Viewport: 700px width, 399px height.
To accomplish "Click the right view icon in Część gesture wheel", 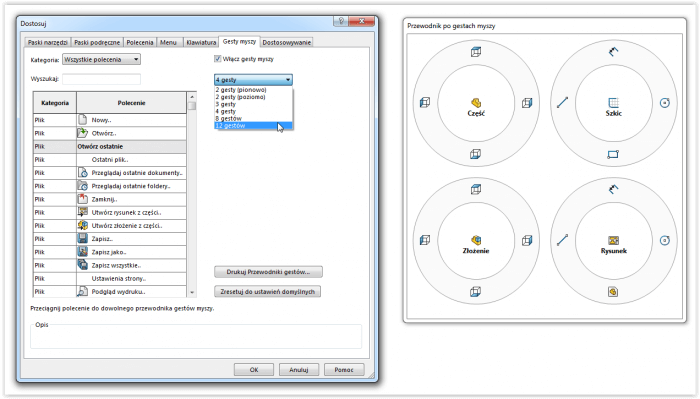I will click(527, 103).
